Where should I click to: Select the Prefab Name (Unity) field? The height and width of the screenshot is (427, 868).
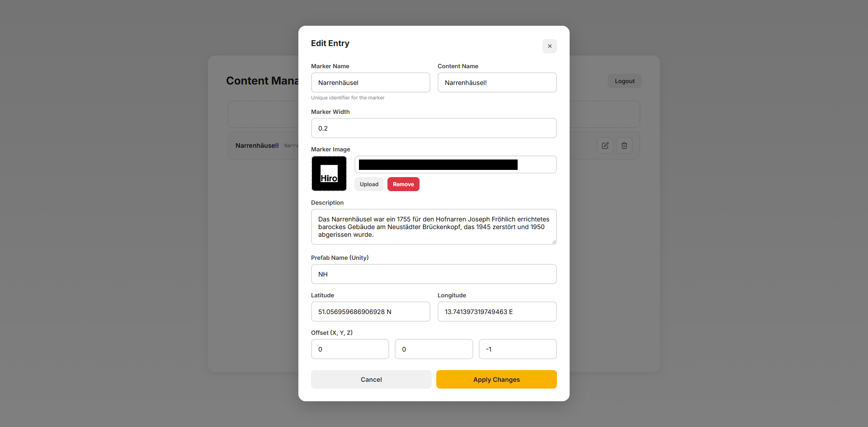[x=434, y=274]
